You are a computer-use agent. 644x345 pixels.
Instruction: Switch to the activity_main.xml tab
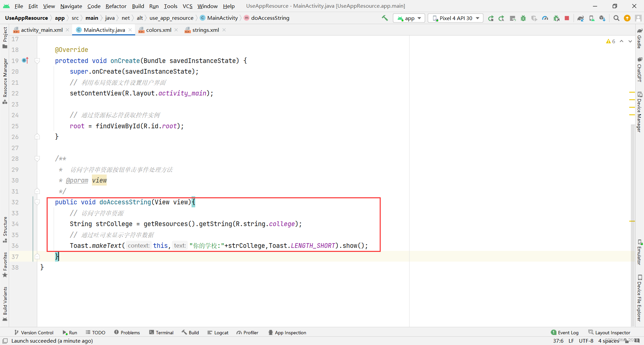pyautogui.click(x=42, y=30)
